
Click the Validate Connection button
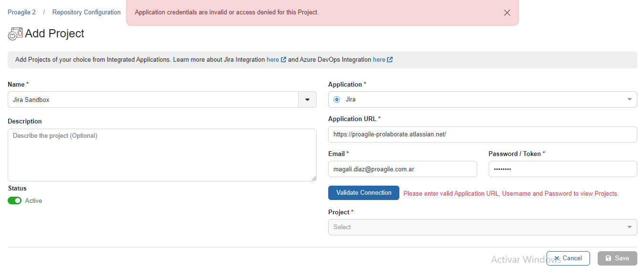point(364,193)
